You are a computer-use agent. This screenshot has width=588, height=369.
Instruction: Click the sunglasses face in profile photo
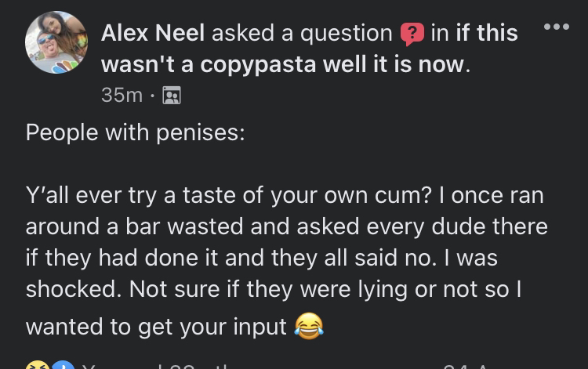[47, 44]
